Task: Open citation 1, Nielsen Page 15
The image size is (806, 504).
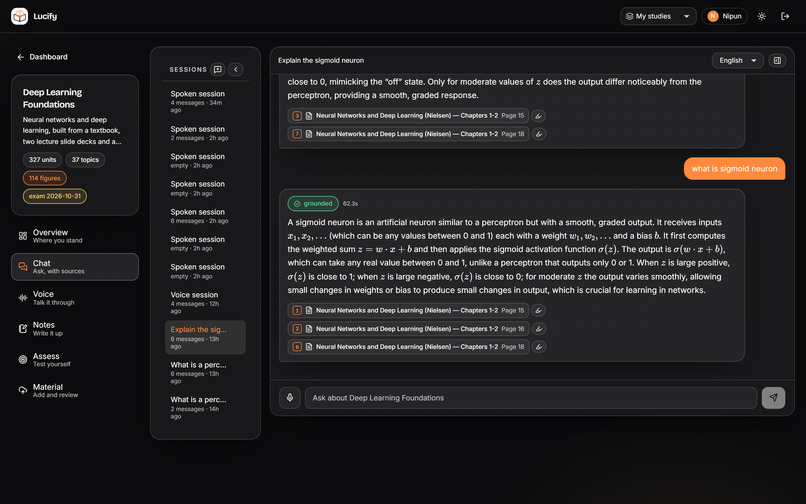Action: (408, 311)
